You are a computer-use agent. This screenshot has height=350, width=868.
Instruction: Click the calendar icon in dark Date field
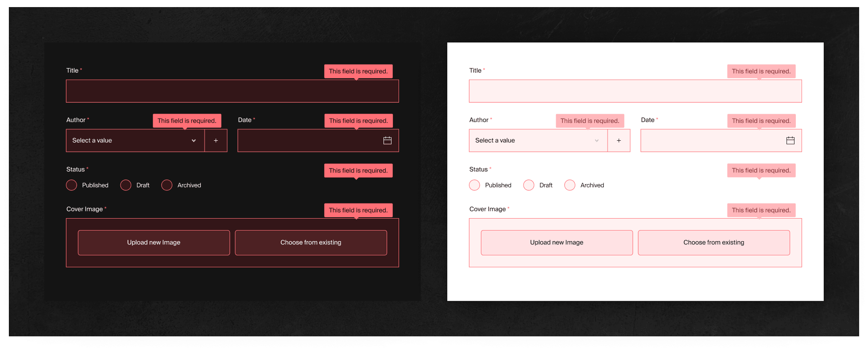[x=387, y=140]
